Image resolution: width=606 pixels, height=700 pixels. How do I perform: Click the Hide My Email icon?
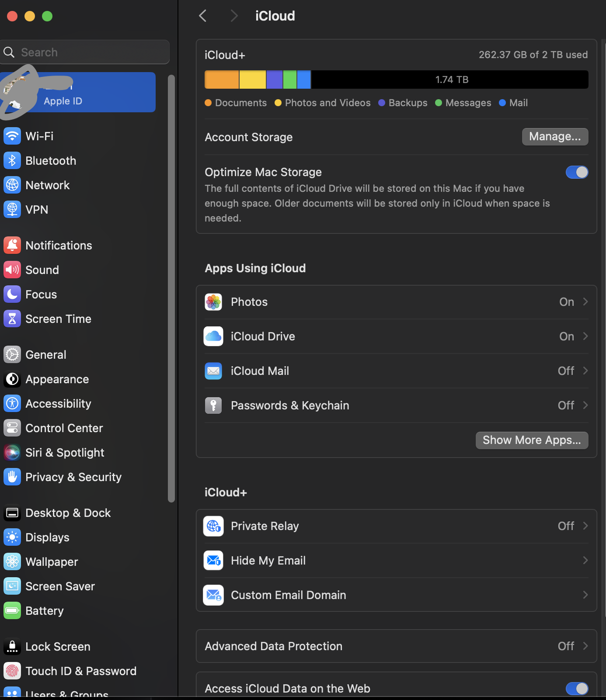pos(213,561)
